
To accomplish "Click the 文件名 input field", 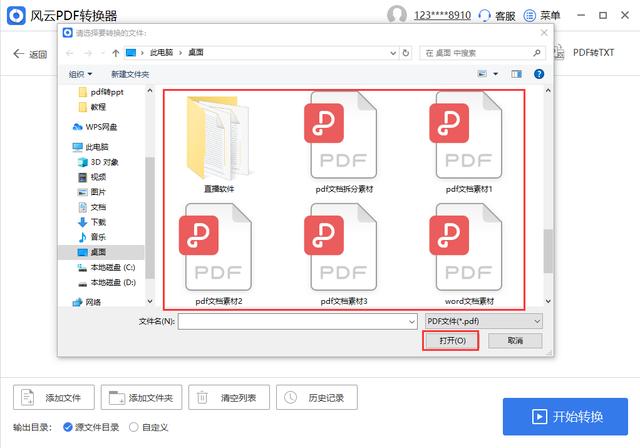I will coord(295,321).
